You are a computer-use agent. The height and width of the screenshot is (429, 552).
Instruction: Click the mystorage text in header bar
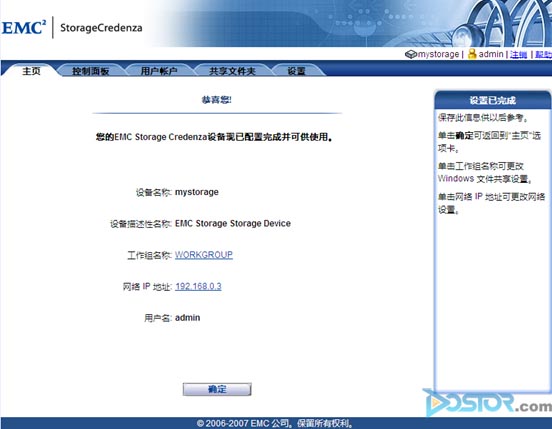click(x=438, y=54)
